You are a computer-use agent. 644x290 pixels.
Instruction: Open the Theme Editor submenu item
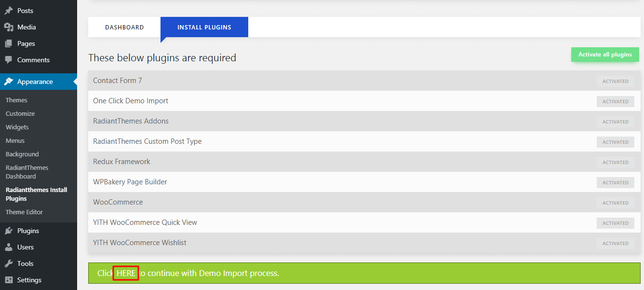pos(24,212)
